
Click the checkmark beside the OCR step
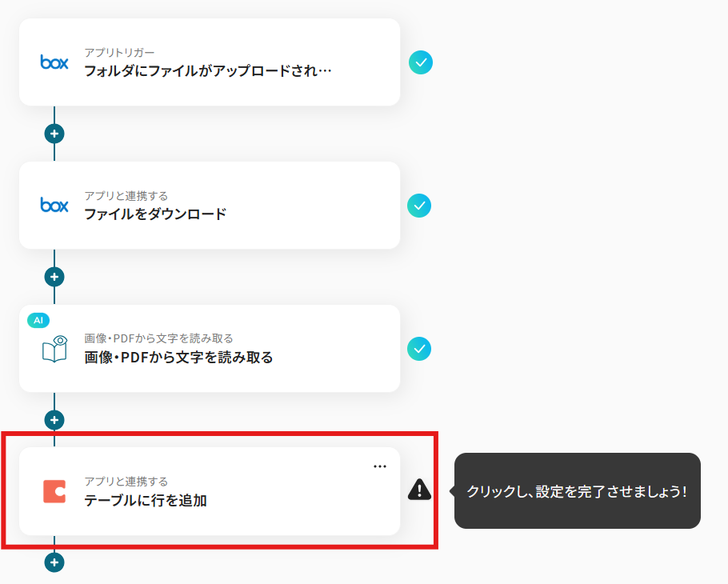(419, 349)
